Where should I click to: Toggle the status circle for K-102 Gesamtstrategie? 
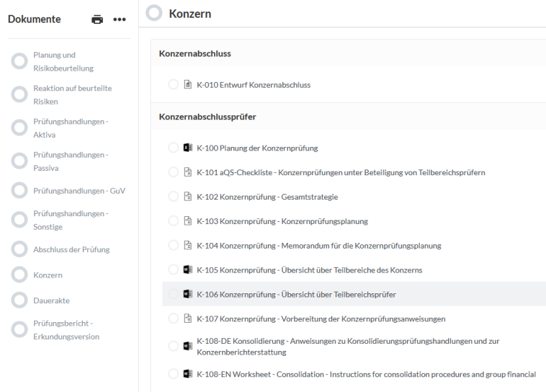tap(174, 197)
